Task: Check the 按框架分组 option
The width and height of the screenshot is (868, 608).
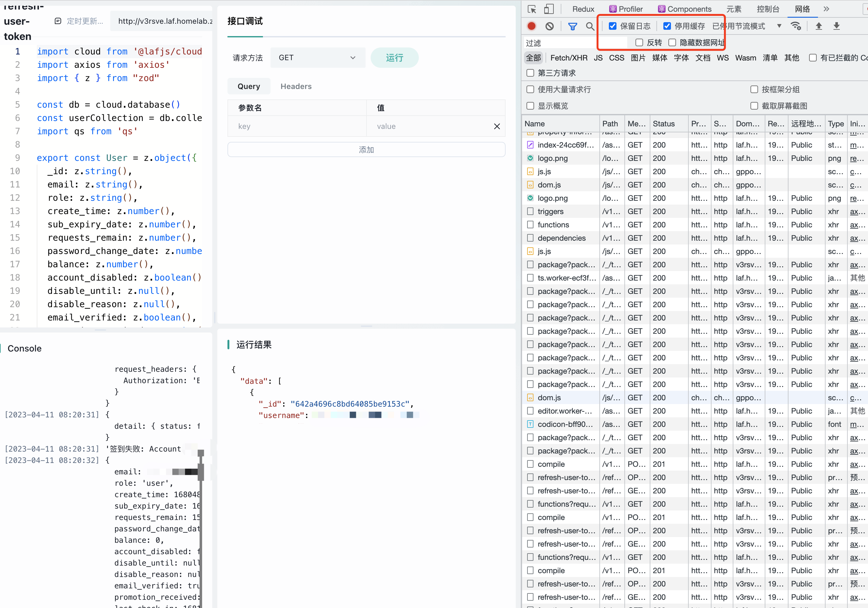Action: [754, 90]
